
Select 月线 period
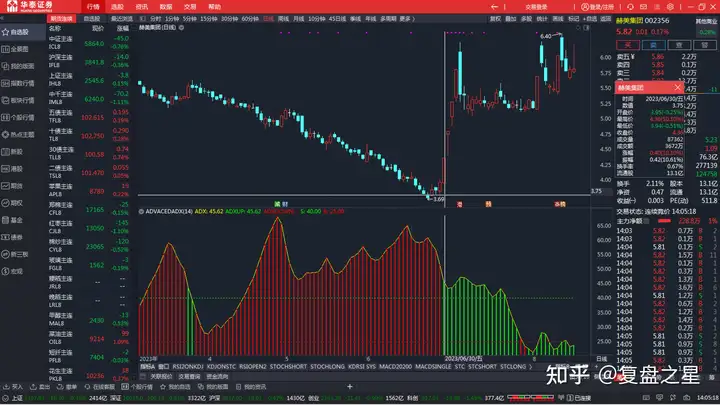tap(298, 19)
